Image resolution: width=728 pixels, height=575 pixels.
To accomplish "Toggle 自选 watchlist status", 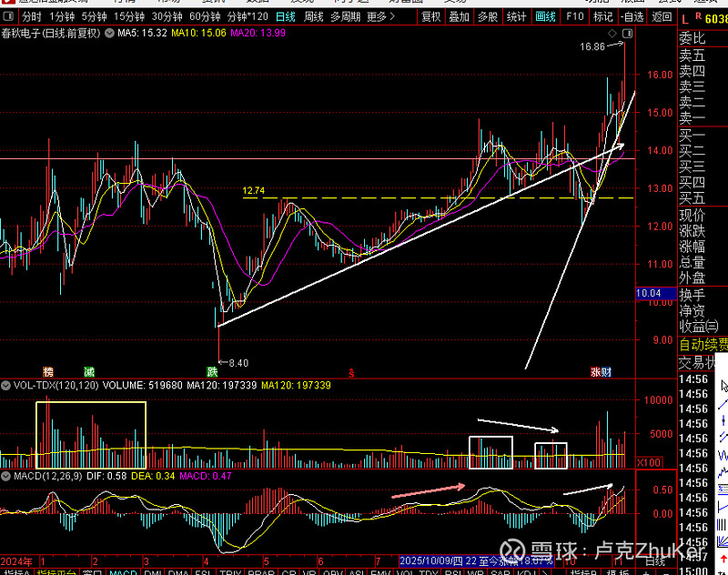I will pos(632,17).
